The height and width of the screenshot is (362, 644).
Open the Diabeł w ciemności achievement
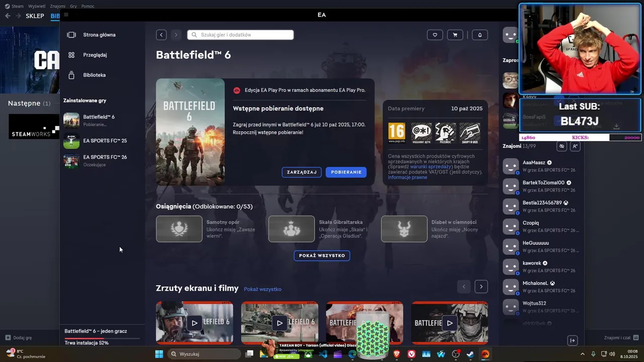tap(433, 229)
